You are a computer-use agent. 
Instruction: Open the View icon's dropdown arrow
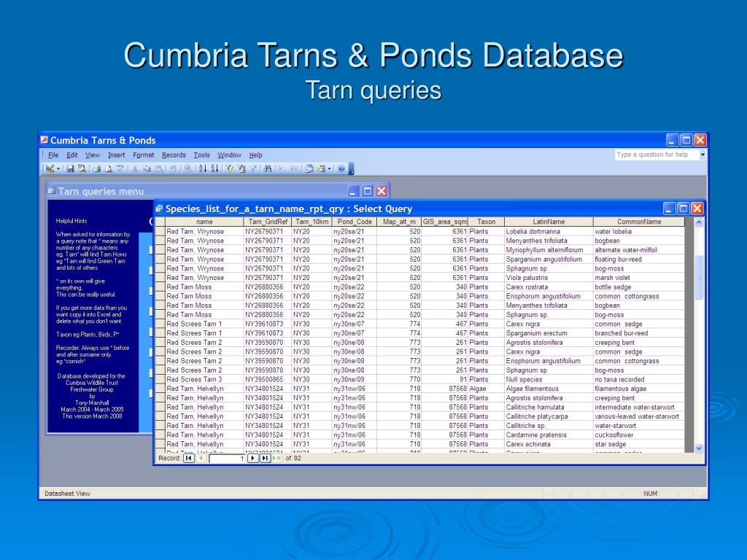58,168
